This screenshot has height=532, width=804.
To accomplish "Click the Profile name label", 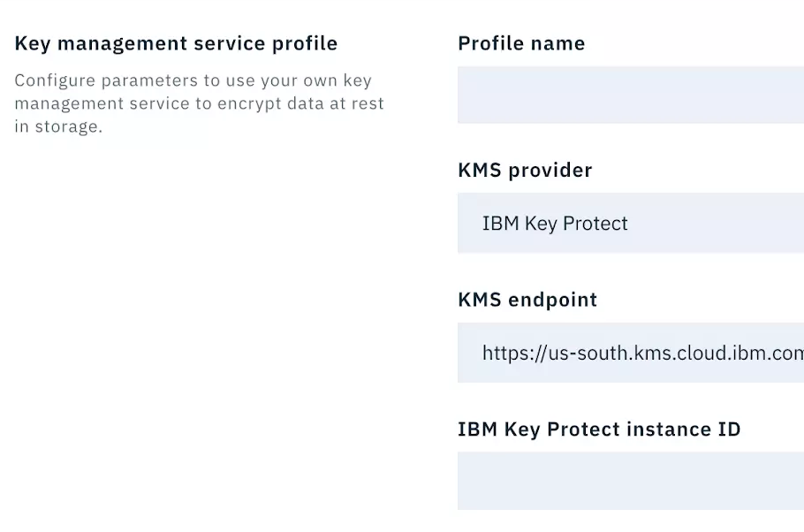I will pos(520,42).
